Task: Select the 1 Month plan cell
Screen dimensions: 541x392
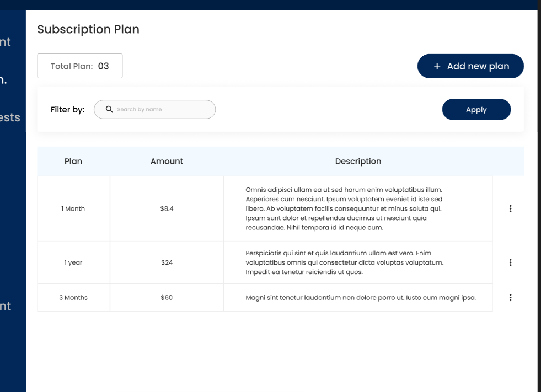Action: [73, 208]
